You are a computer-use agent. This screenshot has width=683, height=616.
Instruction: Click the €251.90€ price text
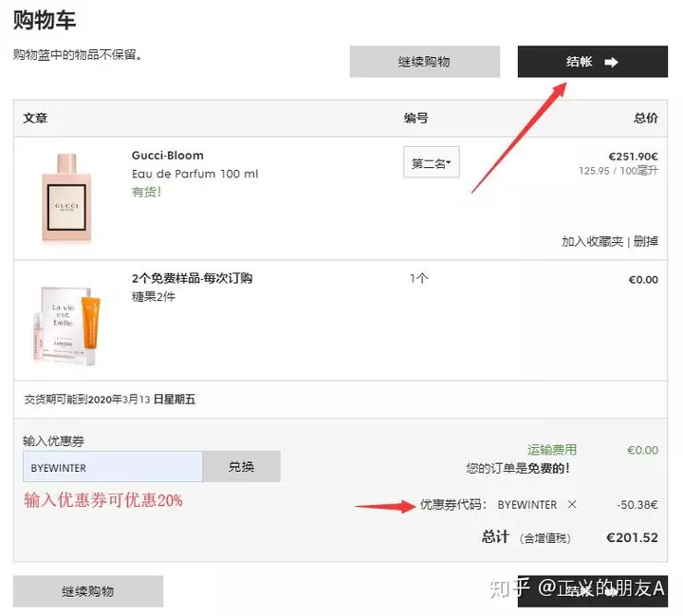pos(633,157)
